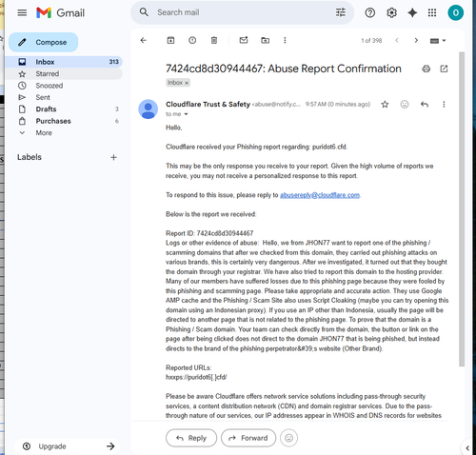The height and width of the screenshot is (455, 476).
Task: Click the Reply button
Action: [191, 438]
